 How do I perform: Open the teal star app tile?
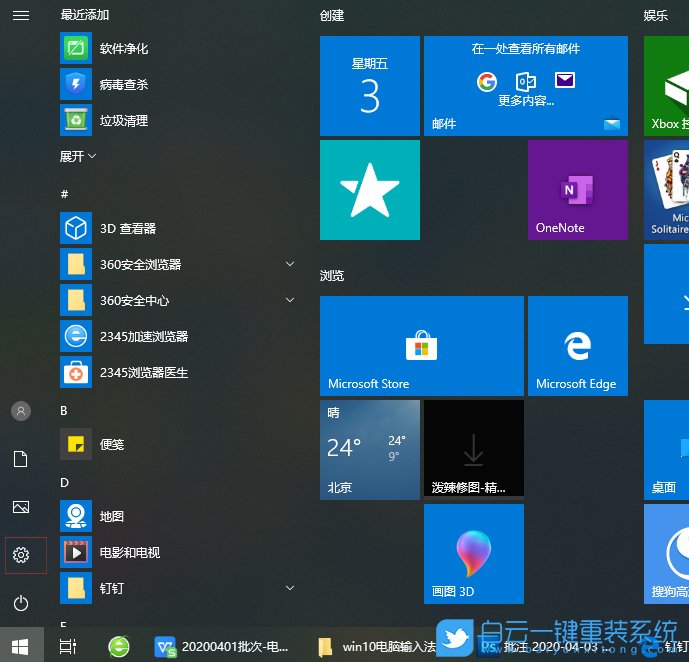(x=370, y=190)
